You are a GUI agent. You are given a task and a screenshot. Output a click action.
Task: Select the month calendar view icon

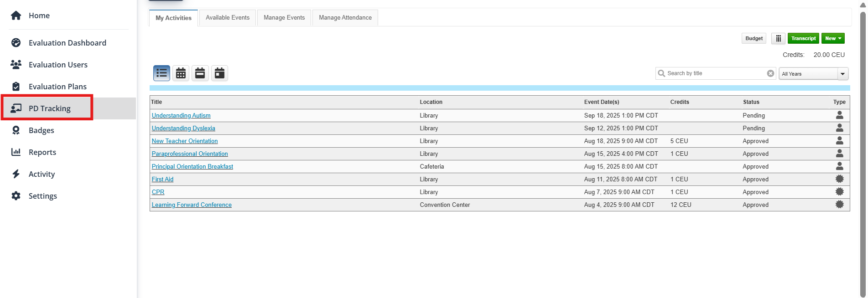181,73
